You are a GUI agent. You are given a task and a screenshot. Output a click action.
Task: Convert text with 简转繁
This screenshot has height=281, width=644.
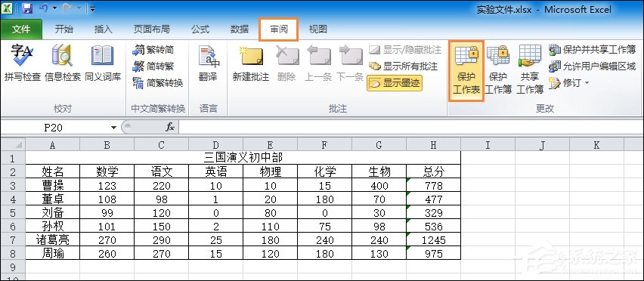[153, 66]
